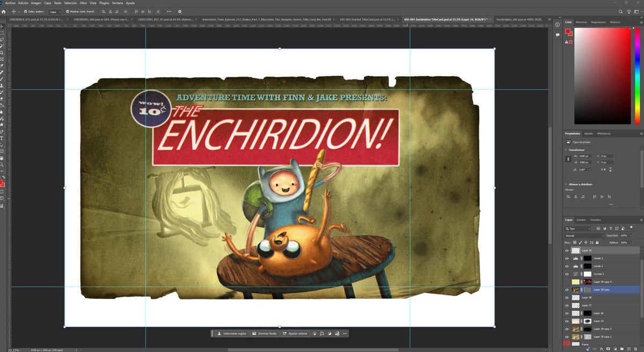Show the hidden Layer 29 copy 4
Screen dimensions: 644x352
(567, 282)
